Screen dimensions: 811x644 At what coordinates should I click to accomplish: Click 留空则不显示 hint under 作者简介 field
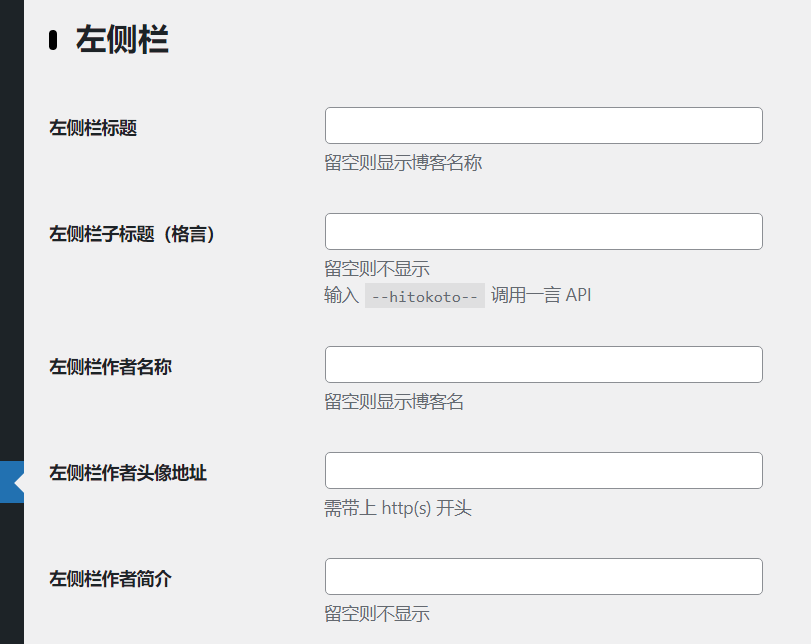click(x=377, y=614)
